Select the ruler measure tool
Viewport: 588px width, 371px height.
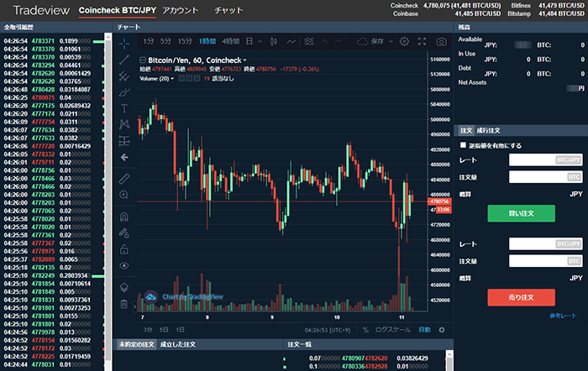pos(124,179)
